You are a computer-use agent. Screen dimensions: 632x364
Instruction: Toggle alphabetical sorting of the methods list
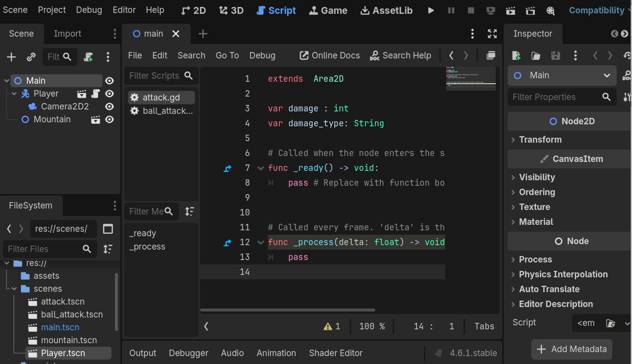click(189, 211)
